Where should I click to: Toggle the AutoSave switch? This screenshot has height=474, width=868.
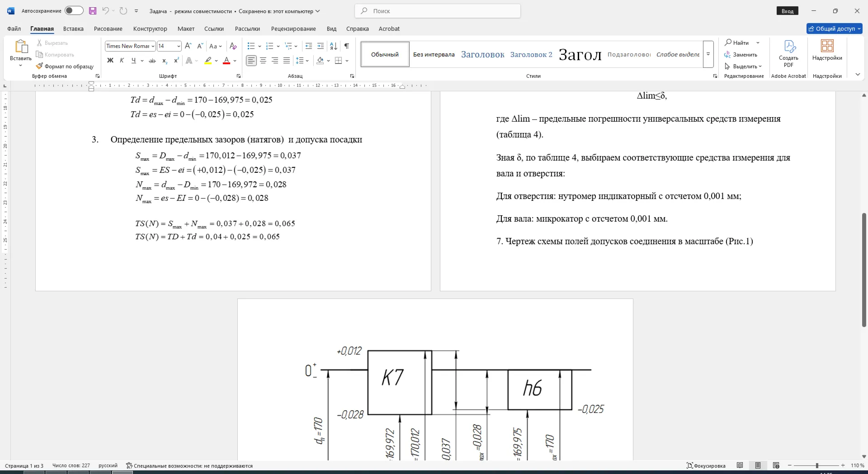74,11
